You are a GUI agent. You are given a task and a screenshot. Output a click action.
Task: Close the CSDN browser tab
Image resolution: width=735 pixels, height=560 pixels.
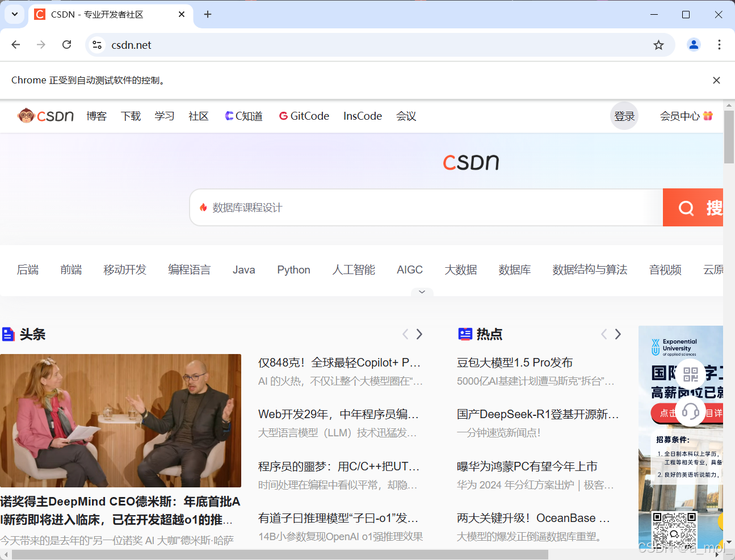point(182,14)
